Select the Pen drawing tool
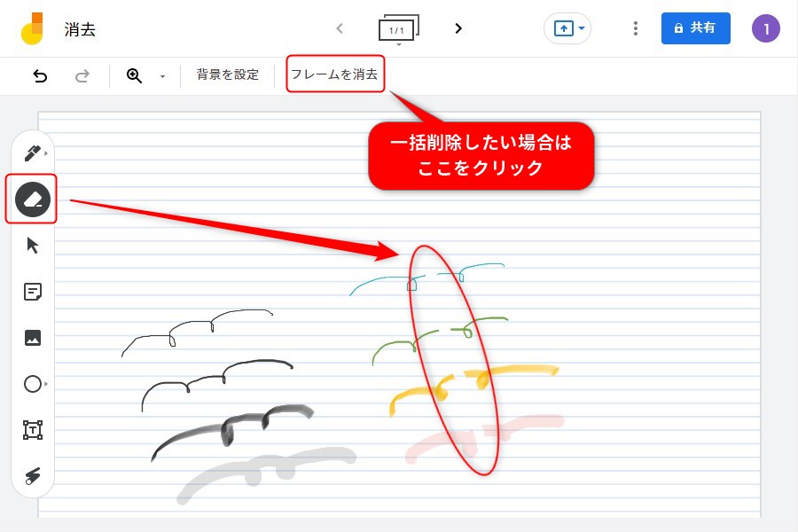 coord(32,153)
